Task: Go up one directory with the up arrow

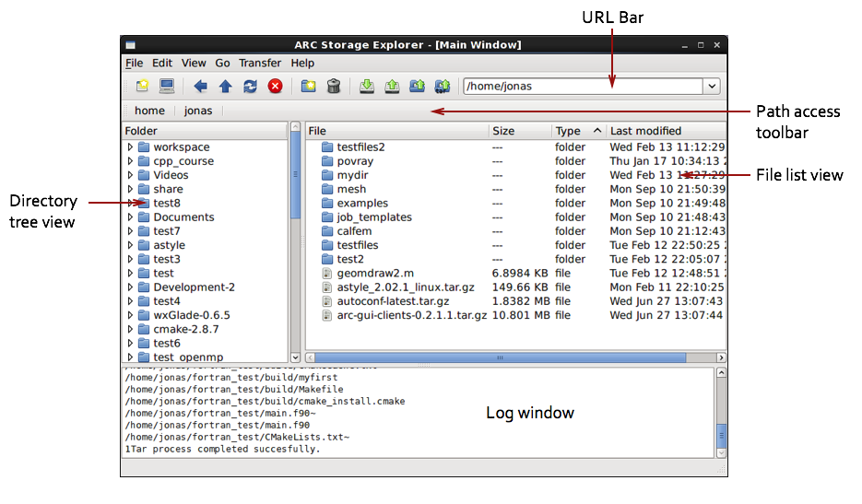Action: tap(225, 87)
